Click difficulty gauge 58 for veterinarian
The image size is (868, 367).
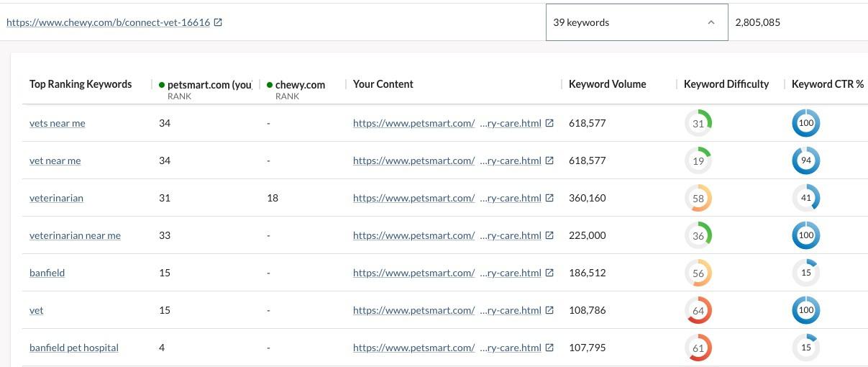tap(698, 198)
